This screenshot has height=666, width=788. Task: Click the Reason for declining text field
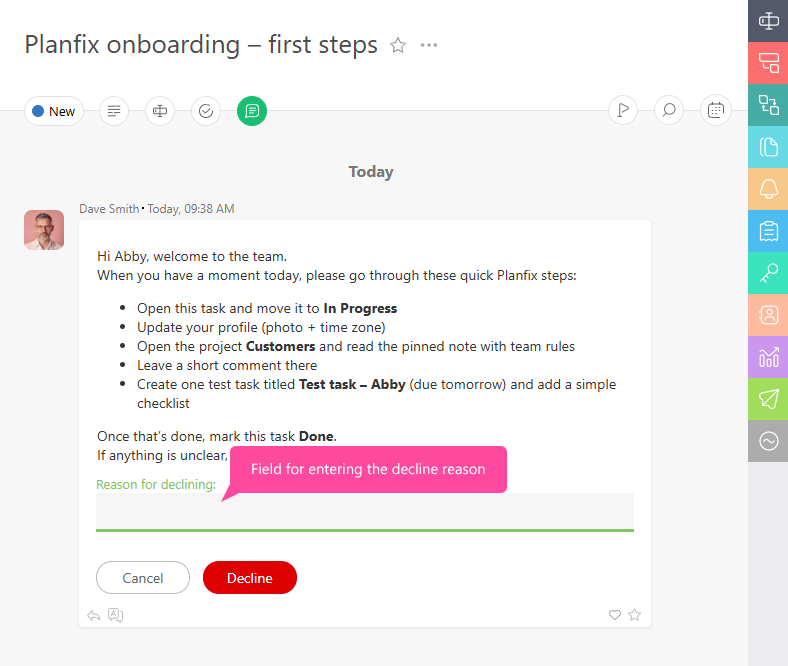365,511
